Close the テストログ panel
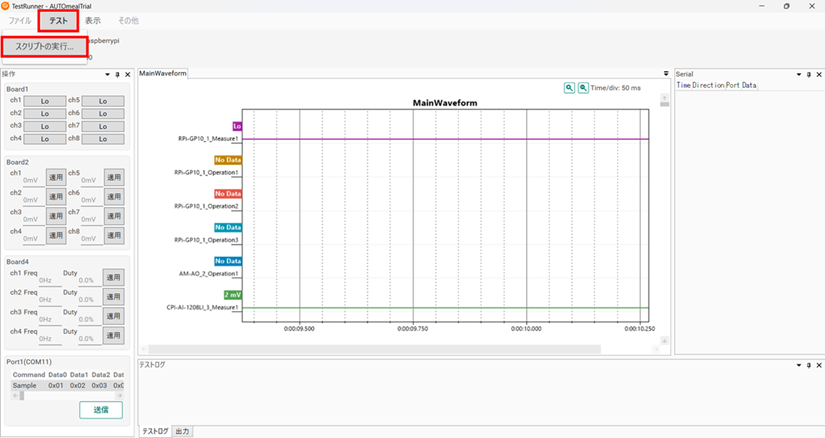 click(x=819, y=364)
